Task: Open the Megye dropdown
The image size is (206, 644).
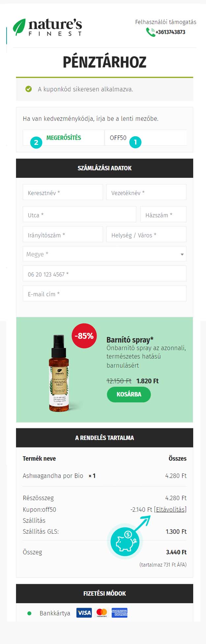Action: pyautogui.click(x=104, y=254)
